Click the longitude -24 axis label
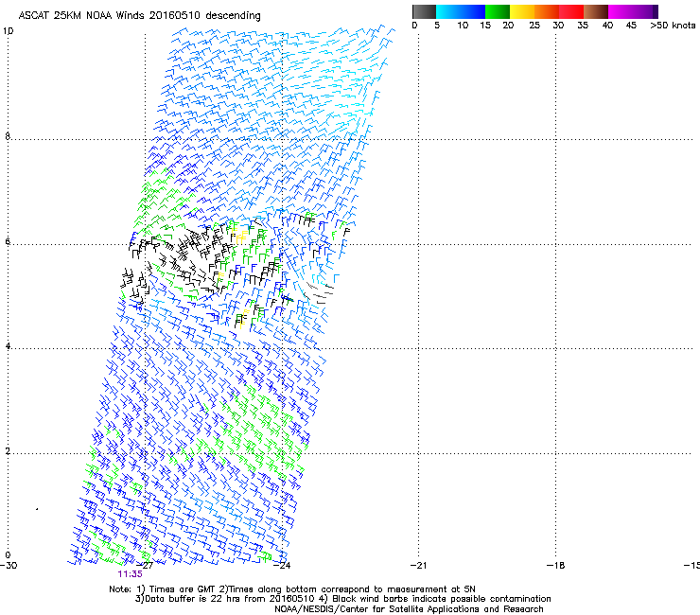This screenshot has width=700, height=615. point(282,565)
